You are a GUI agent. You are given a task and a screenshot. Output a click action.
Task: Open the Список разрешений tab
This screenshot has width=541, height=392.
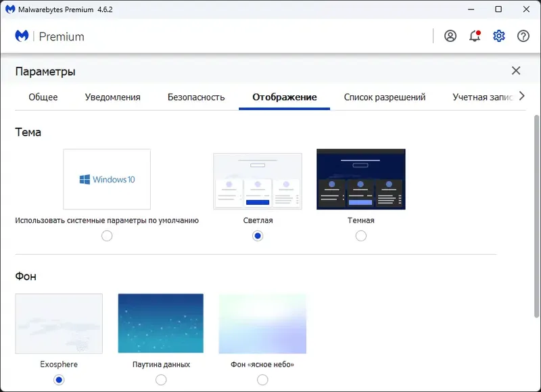386,97
